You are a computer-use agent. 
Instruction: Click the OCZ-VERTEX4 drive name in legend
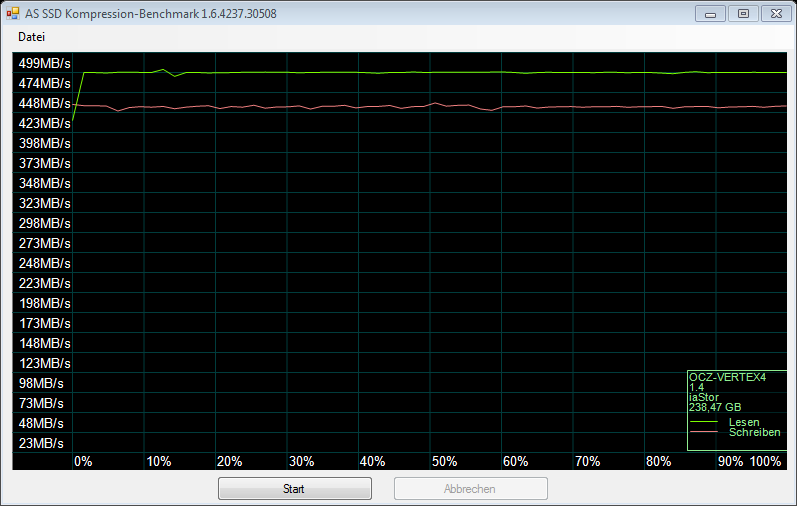[727, 377]
